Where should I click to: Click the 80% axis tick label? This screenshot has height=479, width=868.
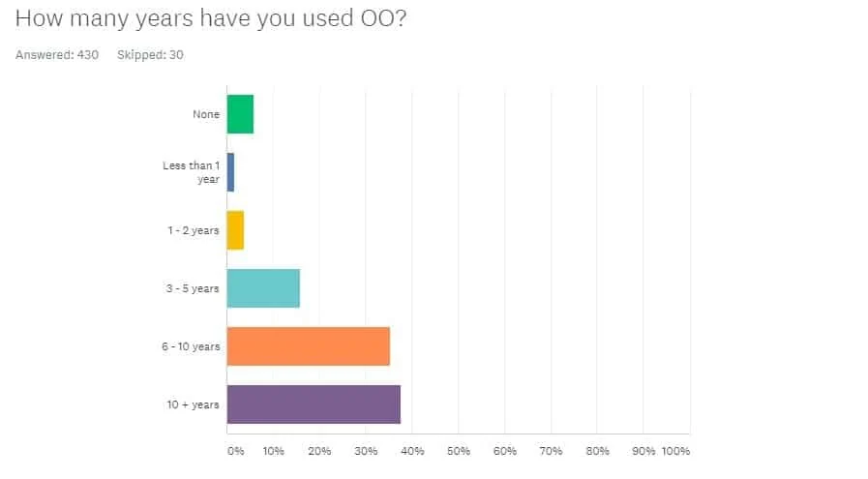597,451
